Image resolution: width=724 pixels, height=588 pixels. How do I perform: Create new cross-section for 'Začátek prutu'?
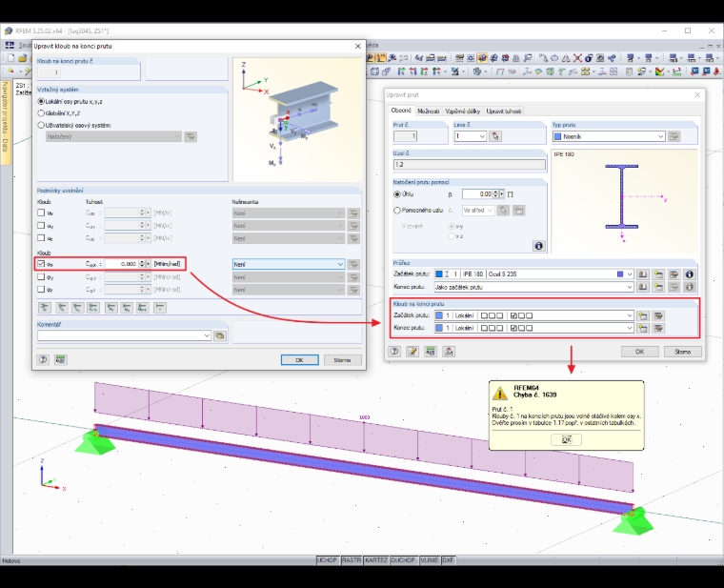[658, 274]
